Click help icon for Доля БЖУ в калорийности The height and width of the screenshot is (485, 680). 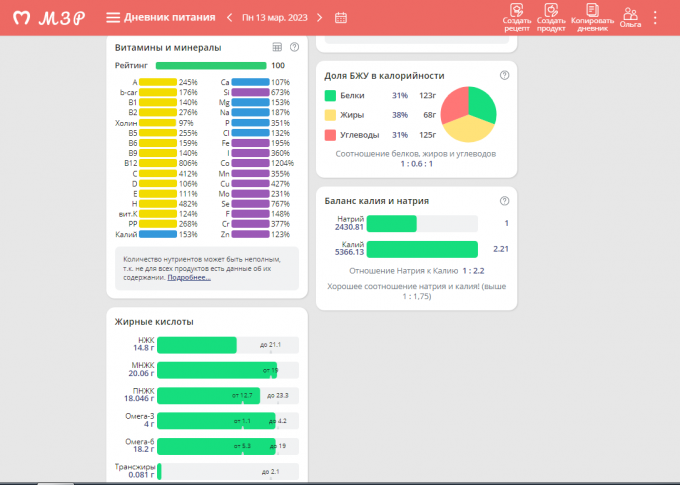pos(504,75)
